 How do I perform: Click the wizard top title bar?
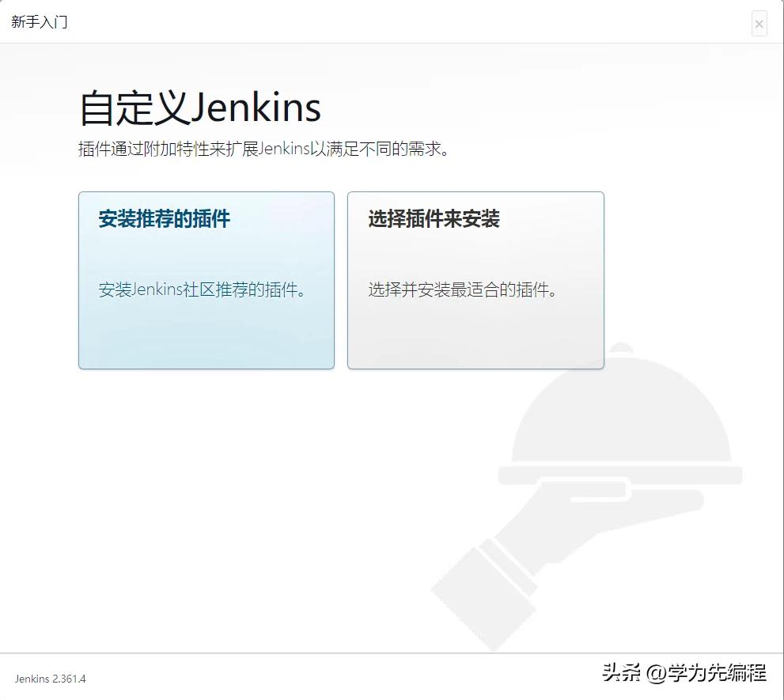point(392,22)
